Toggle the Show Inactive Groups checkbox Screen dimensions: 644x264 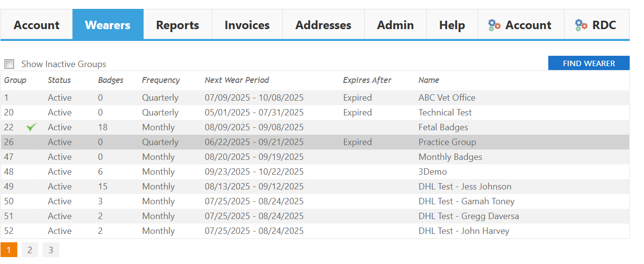pos(9,64)
